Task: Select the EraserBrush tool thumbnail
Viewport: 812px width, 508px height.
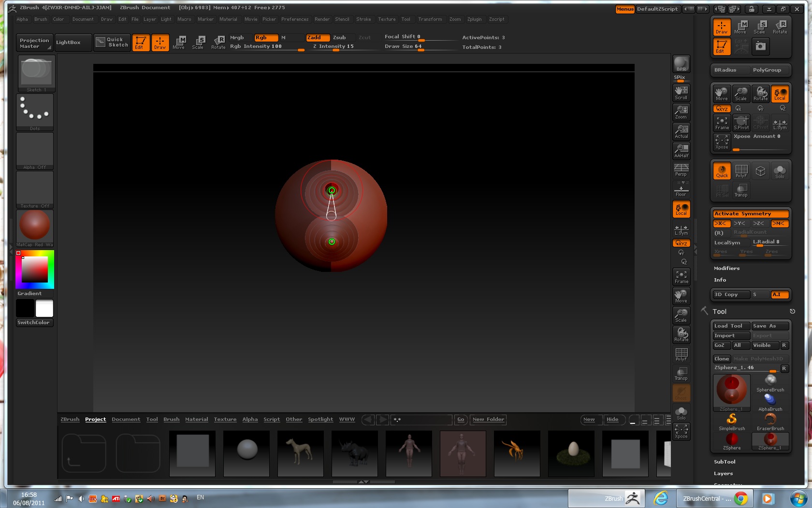Action: [770, 422]
